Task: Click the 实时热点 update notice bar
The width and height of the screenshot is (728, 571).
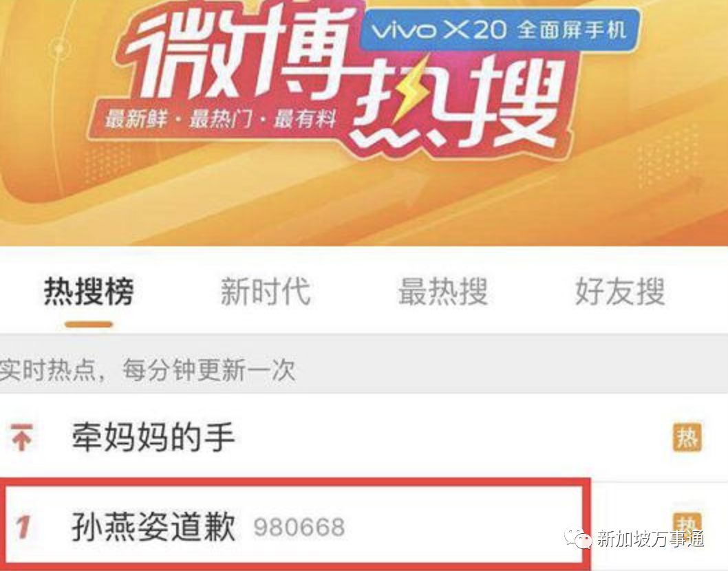Action: [x=364, y=370]
